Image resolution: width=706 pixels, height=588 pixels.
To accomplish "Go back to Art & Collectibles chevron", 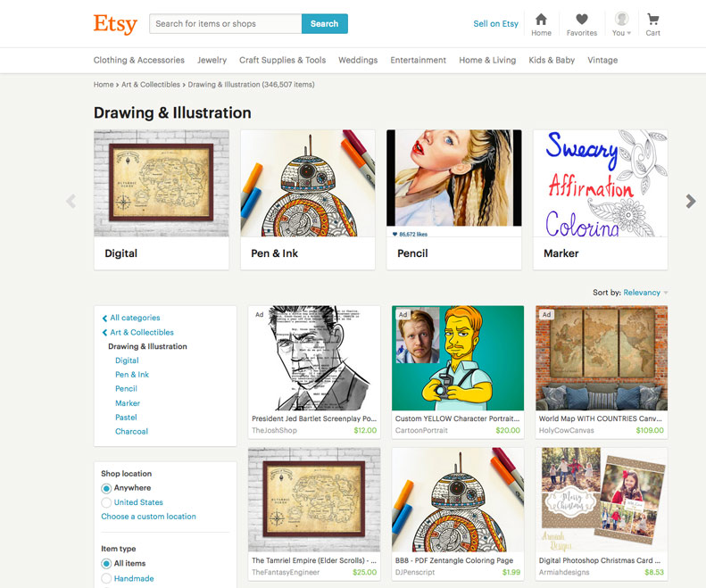I will tap(104, 333).
